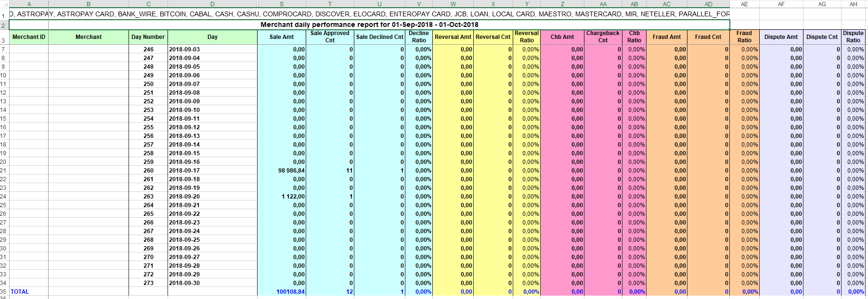868x299 pixels.
Task: Select the Dispute Amt header cell
Action: click(781, 37)
